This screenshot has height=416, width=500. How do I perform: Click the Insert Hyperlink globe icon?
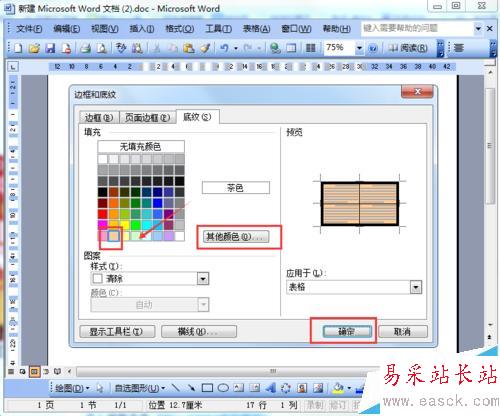click(x=275, y=48)
